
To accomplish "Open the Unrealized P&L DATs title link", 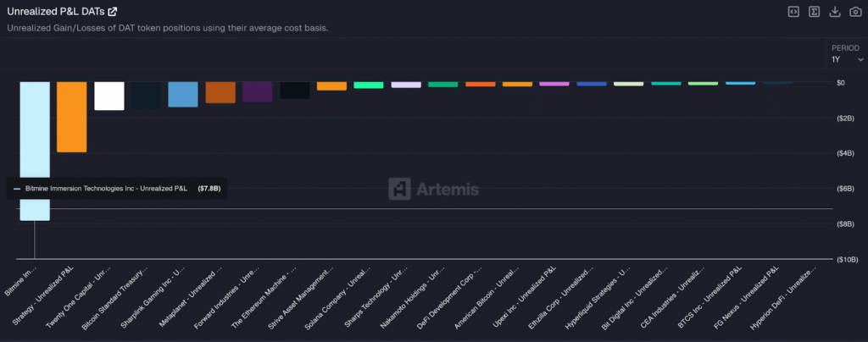I will click(56, 11).
